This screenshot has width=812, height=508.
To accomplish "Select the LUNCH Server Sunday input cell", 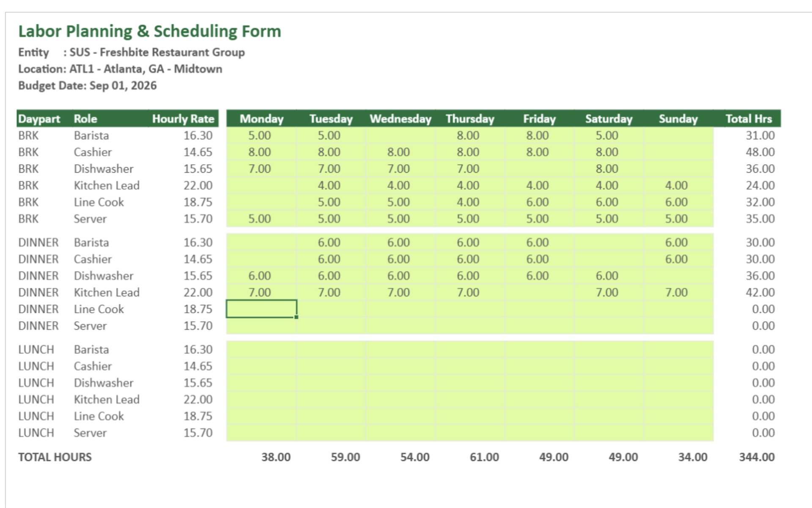I will (678, 433).
